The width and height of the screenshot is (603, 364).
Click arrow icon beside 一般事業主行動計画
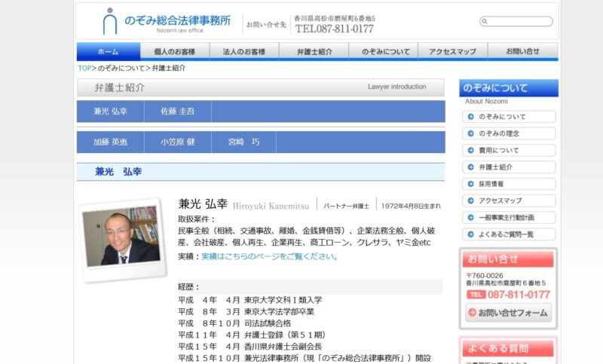click(x=470, y=218)
